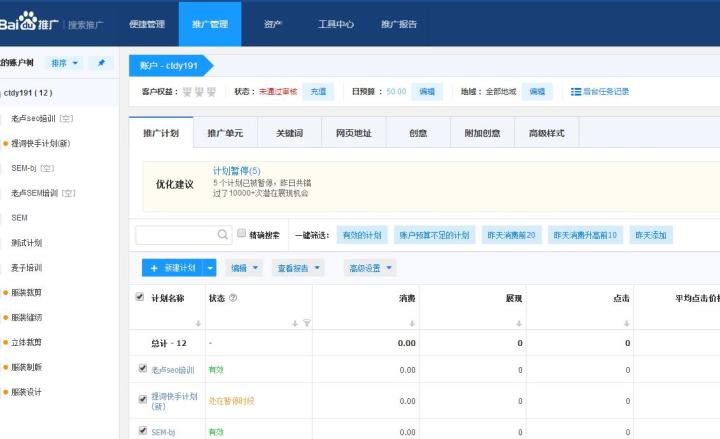Select 服装设计 in the account tree
The height and width of the screenshot is (439, 720).
pyautogui.click(x=26, y=392)
